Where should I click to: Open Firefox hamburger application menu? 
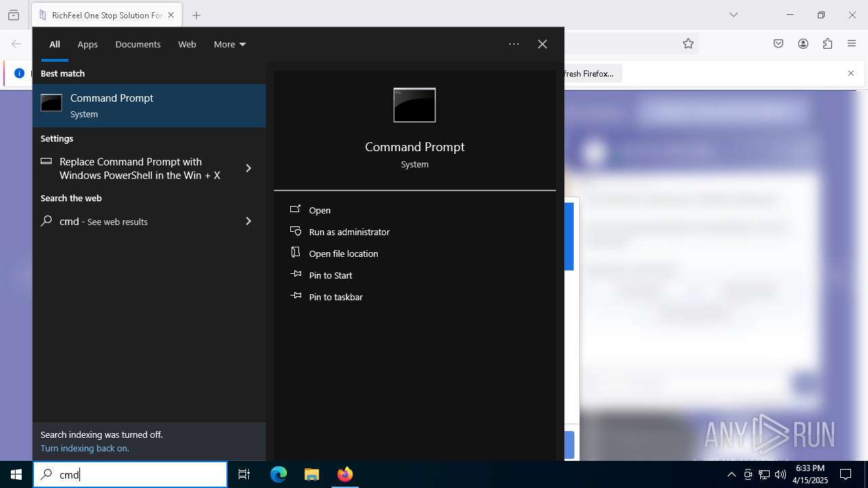852,43
